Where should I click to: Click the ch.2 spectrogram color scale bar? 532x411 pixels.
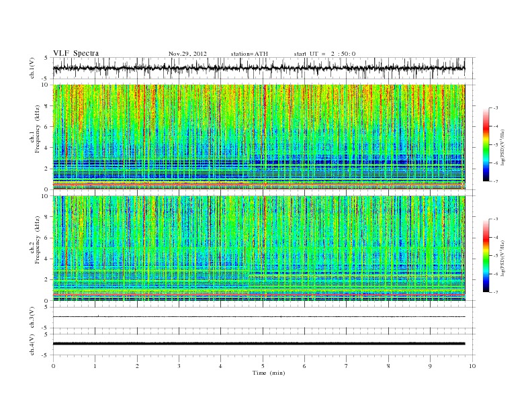(x=486, y=255)
